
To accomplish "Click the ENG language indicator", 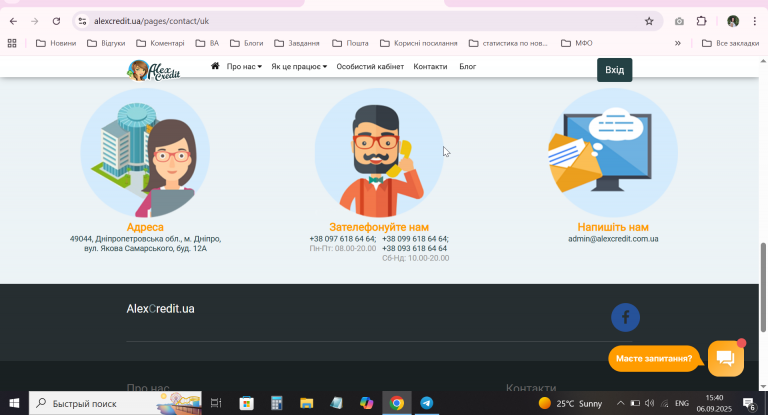I will [x=682, y=403].
